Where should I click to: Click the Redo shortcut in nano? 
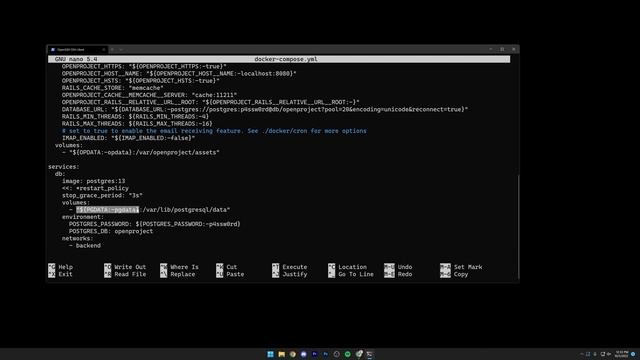[398, 274]
